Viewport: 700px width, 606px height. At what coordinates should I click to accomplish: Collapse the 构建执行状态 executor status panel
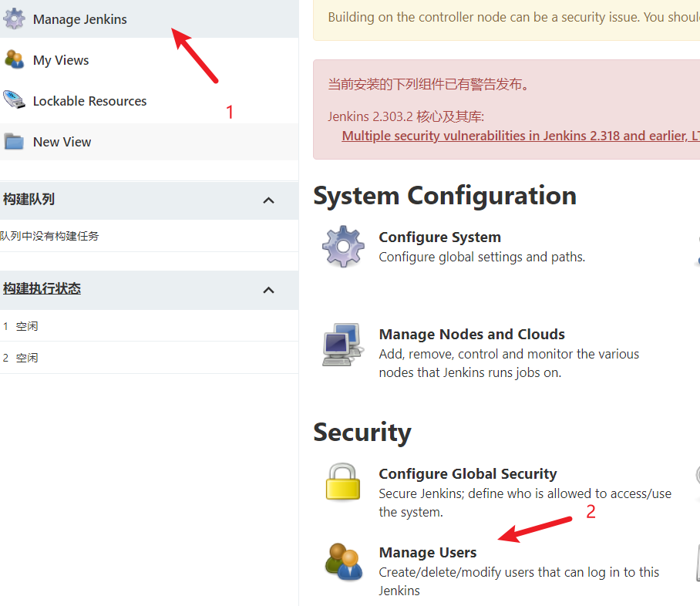(x=268, y=290)
